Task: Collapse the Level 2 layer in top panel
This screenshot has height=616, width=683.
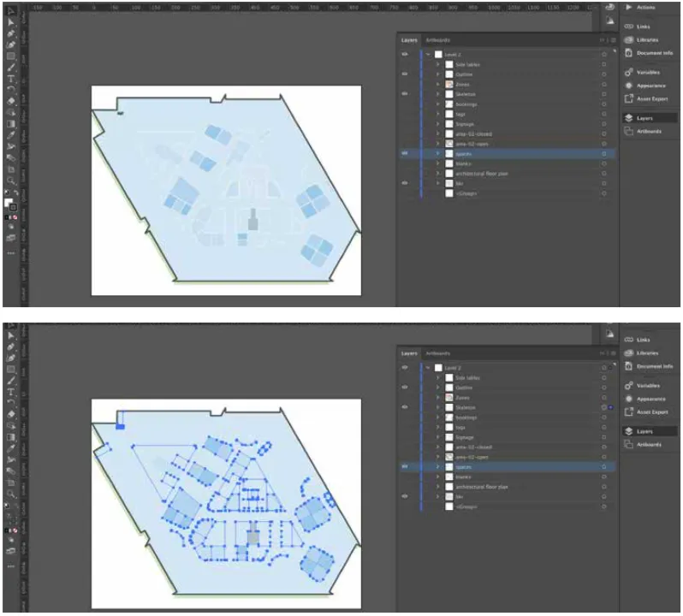Action: point(427,54)
